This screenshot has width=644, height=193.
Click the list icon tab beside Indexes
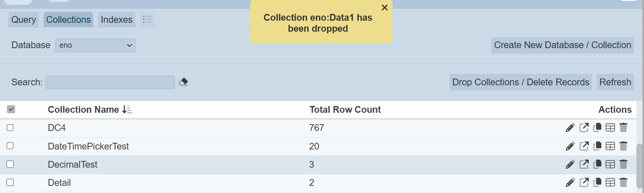tap(147, 19)
